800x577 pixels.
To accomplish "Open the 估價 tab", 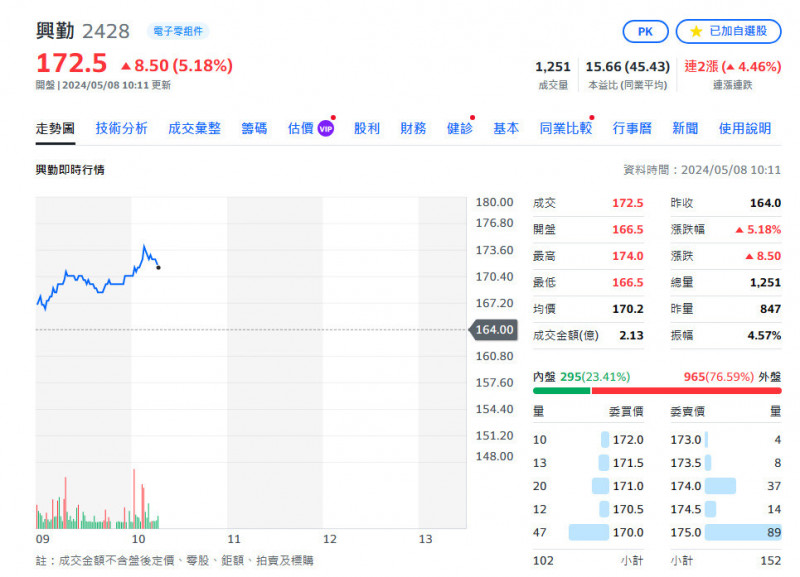I will (x=301, y=129).
